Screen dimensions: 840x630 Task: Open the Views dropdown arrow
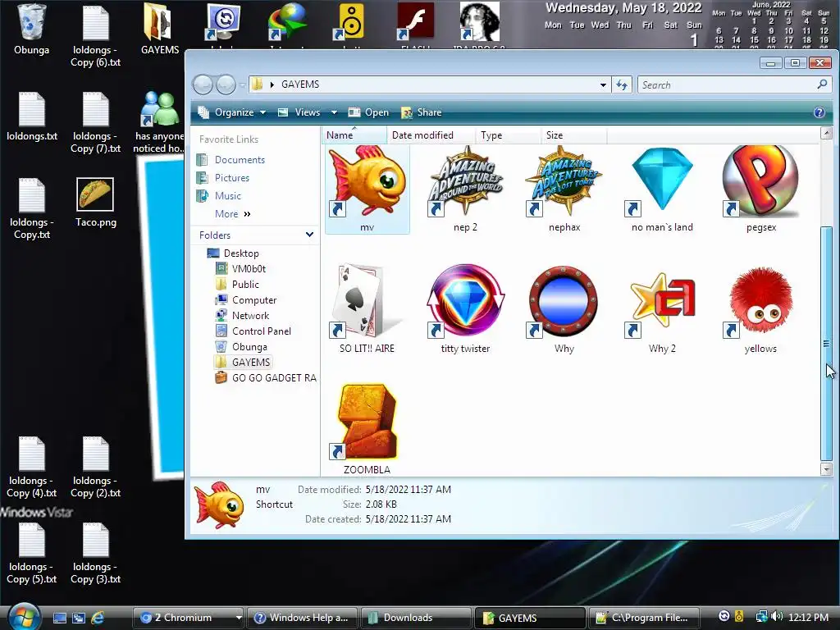[335, 112]
